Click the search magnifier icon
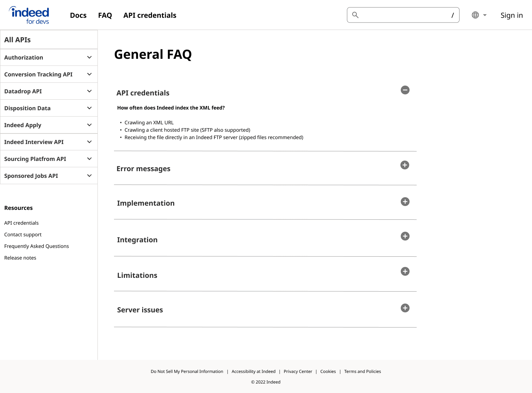Image resolution: width=532 pixels, height=393 pixels. pos(355,15)
